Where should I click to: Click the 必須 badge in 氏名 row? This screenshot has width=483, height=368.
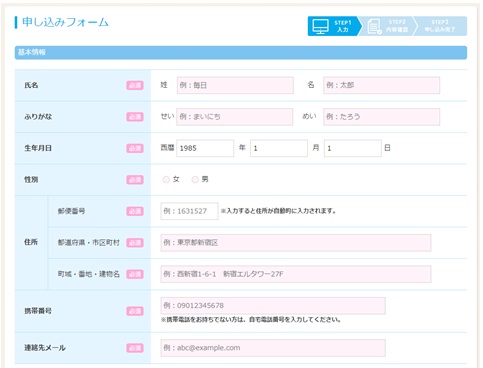135,85
